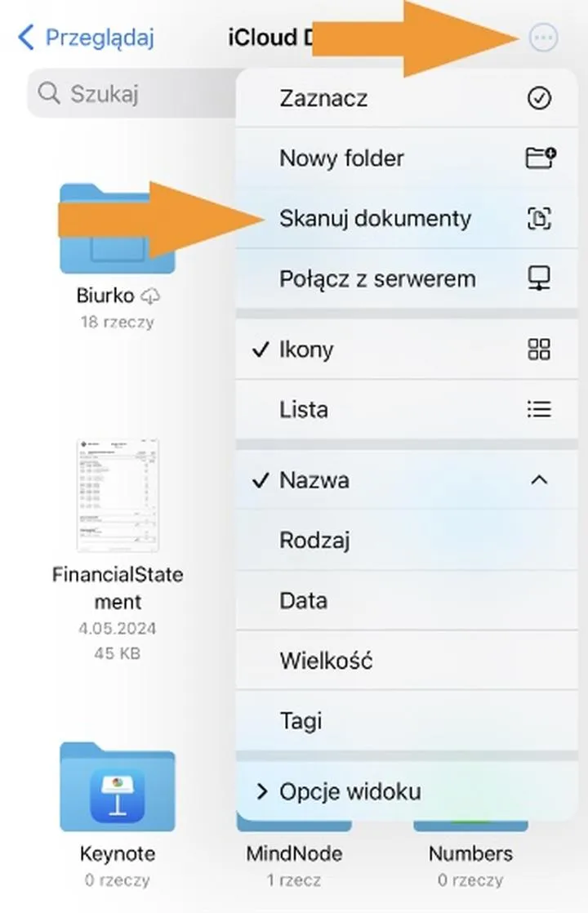Tap the magnifying glass icon in the search bar
This screenshot has height=913, width=588.
tap(49, 93)
